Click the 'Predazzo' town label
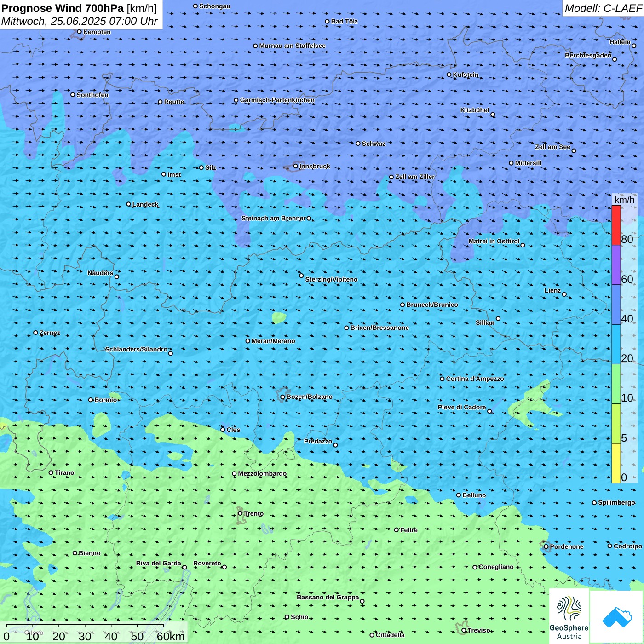 coord(318,441)
